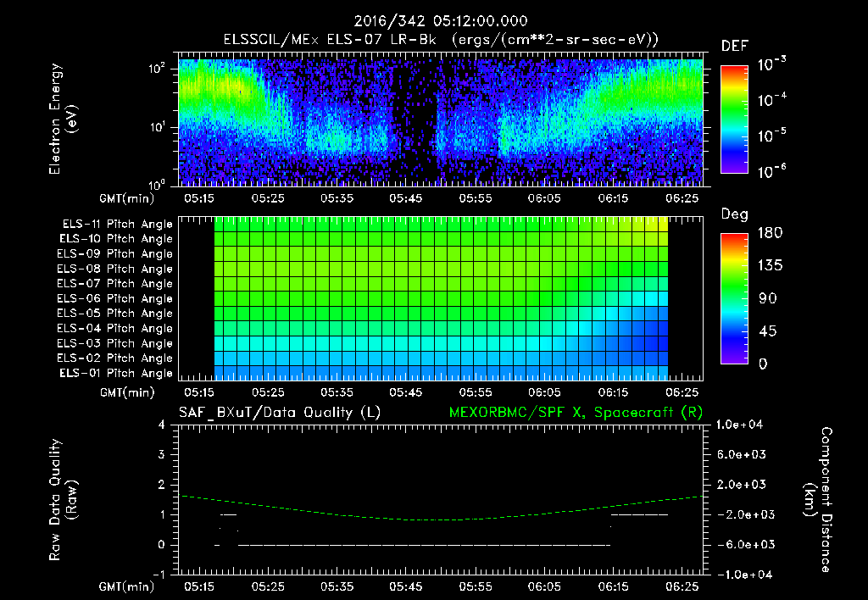Image resolution: width=868 pixels, height=600 pixels.
Task: Select the title timestamp 2016/342 05:12:00.000
Action: pyautogui.click(x=441, y=21)
